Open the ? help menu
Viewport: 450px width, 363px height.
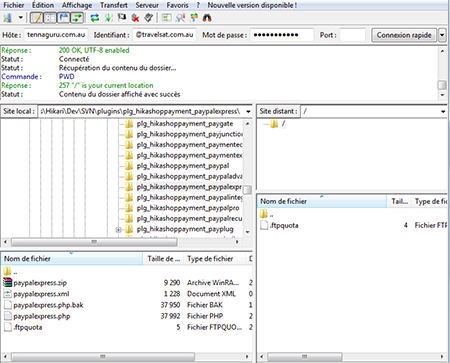198,5
